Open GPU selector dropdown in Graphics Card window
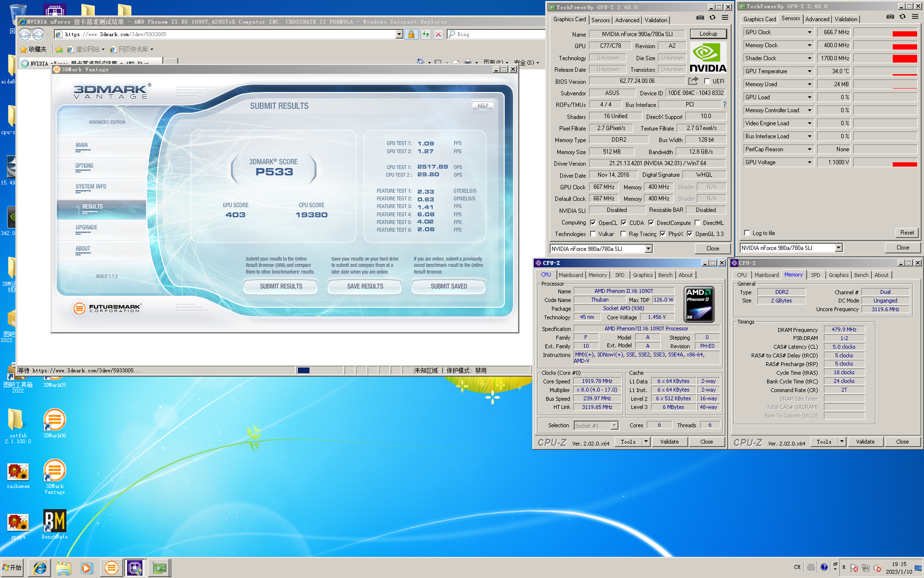 [x=648, y=249]
